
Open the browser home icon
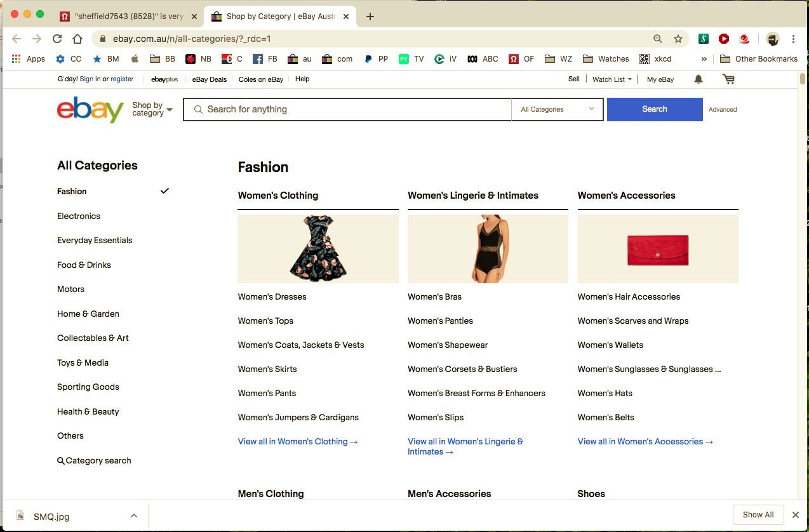point(77,39)
